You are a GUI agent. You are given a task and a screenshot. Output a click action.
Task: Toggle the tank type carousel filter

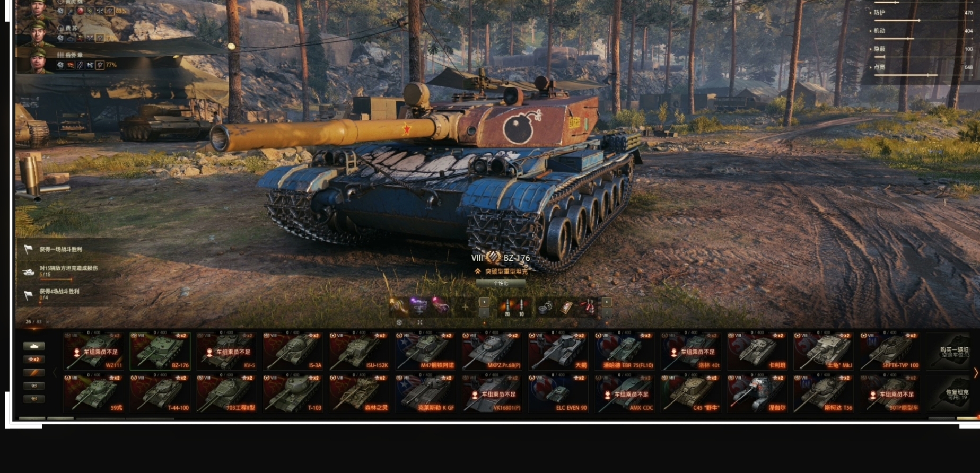34,346
